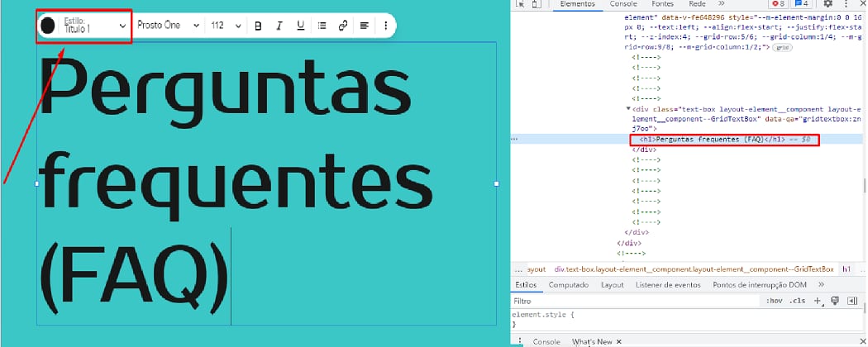Screen dimensions: 868x347
Task: Switch to the Console tab in DevTools
Action: point(622,4)
